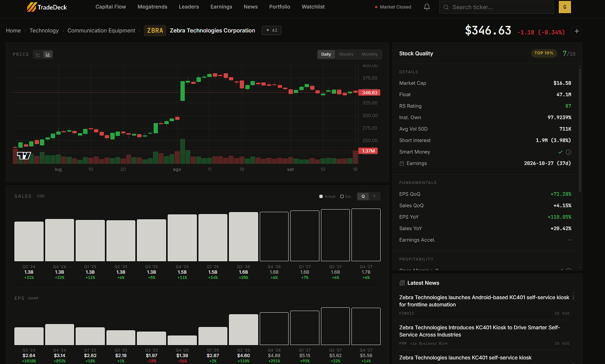Open the Capital Flow menu
This screenshot has width=605, height=364.
pyautogui.click(x=111, y=7)
